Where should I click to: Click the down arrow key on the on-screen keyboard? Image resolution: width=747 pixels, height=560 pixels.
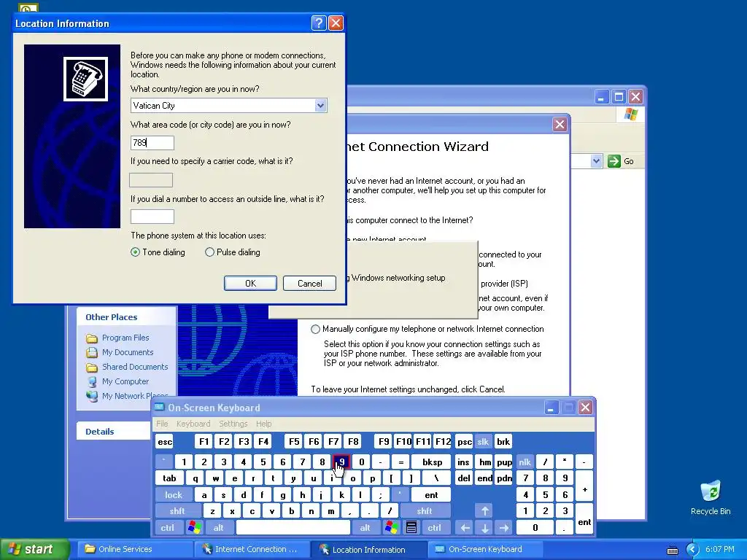coord(484,528)
